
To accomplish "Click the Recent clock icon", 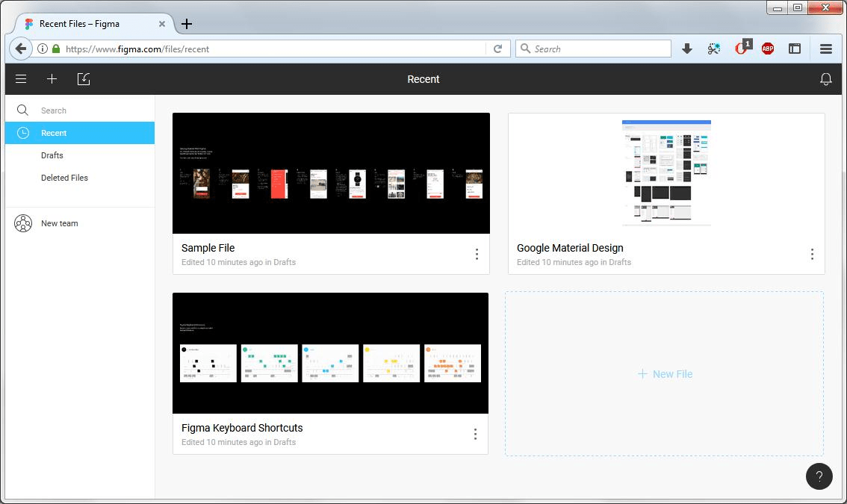I will (x=22, y=133).
